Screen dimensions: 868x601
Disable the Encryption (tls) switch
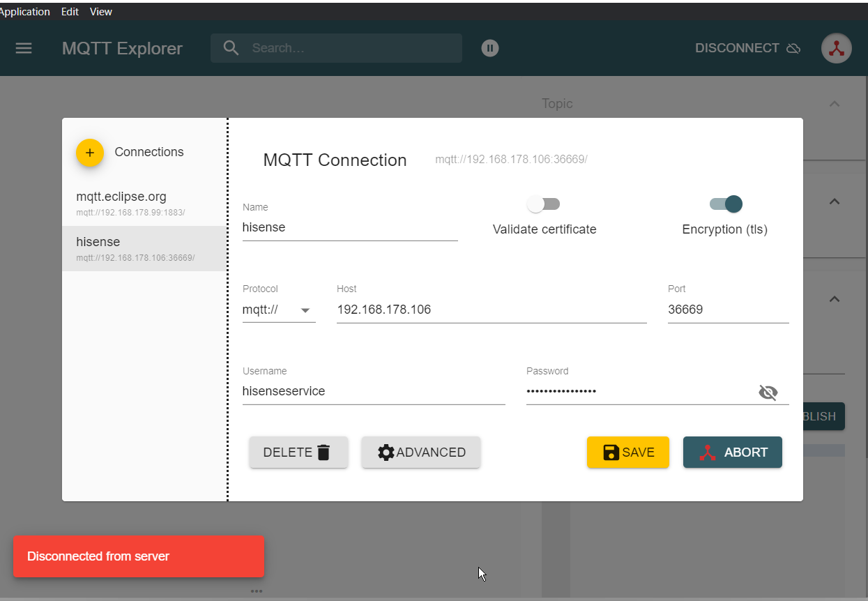coord(725,204)
